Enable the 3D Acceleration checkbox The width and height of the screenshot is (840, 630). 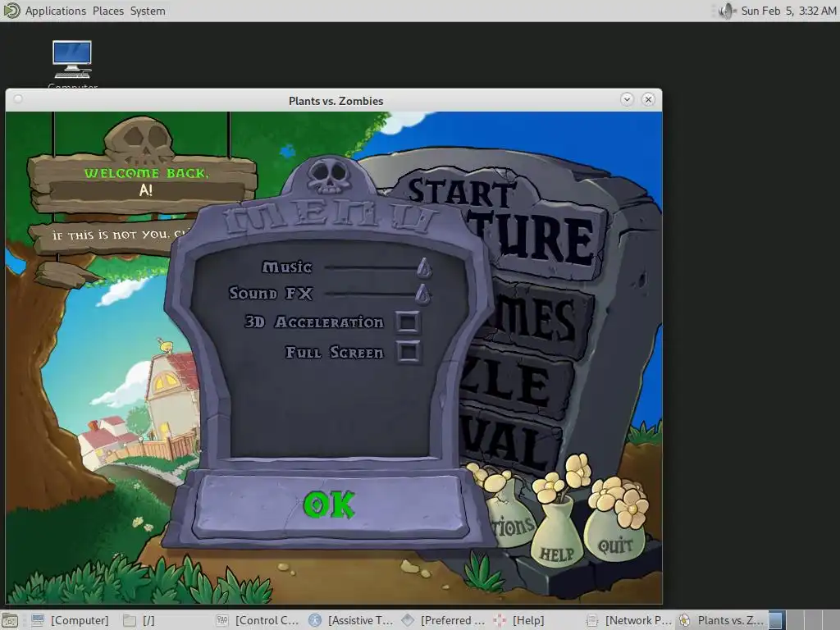[409, 322]
